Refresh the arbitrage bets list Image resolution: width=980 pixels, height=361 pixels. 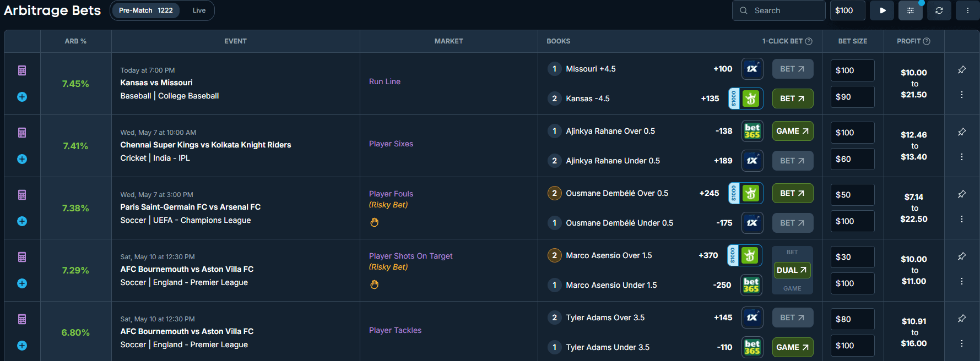click(x=939, y=10)
